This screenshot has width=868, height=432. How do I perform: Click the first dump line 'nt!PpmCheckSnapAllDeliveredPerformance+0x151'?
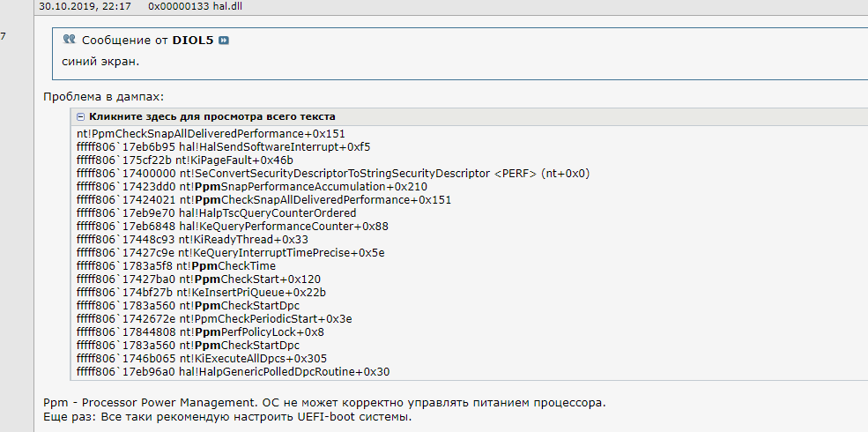point(211,133)
